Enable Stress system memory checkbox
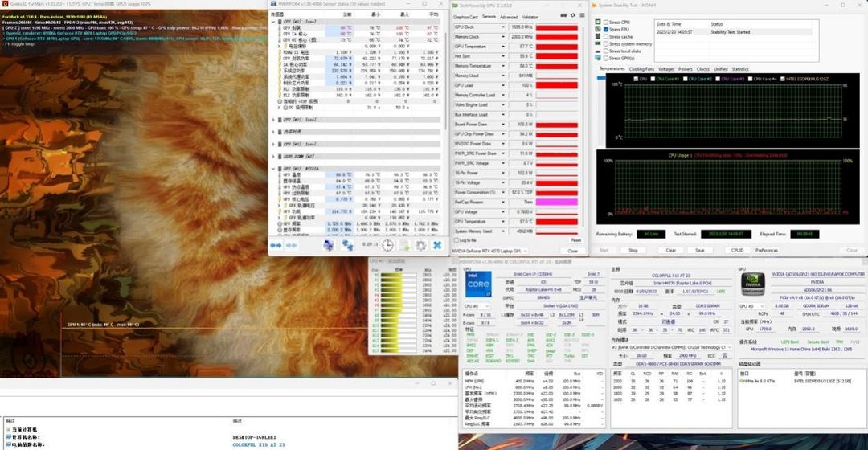The width and height of the screenshot is (868, 450). 606,43
